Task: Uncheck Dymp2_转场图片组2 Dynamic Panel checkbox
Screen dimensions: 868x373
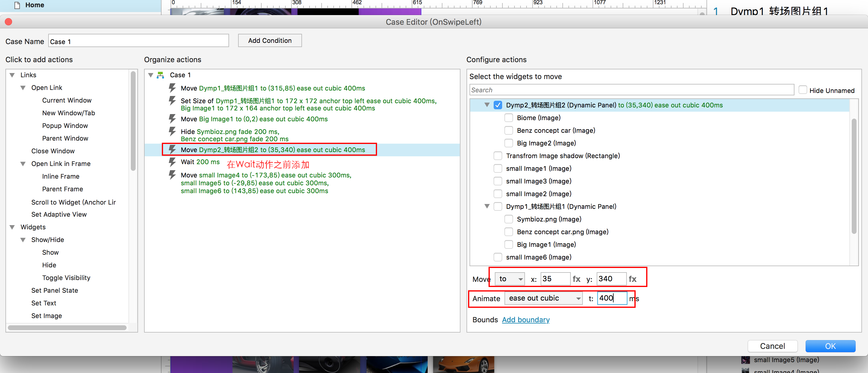Action: tap(497, 105)
